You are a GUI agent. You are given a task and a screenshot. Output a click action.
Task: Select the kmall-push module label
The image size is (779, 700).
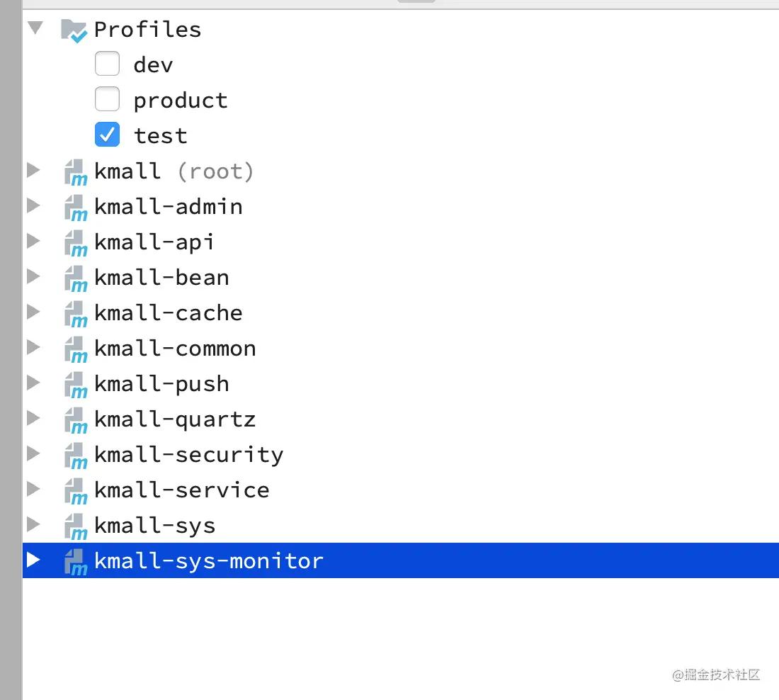click(161, 384)
